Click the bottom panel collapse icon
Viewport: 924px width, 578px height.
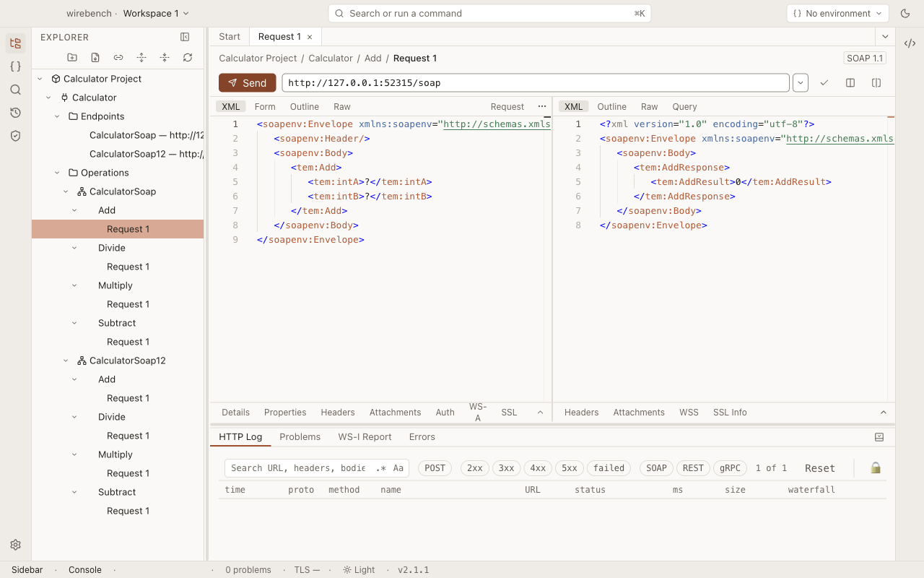(x=879, y=437)
